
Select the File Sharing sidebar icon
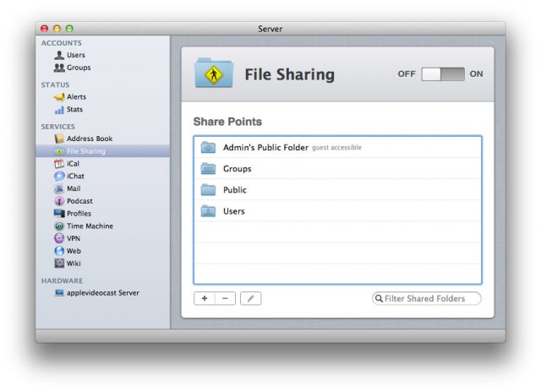pos(59,151)
